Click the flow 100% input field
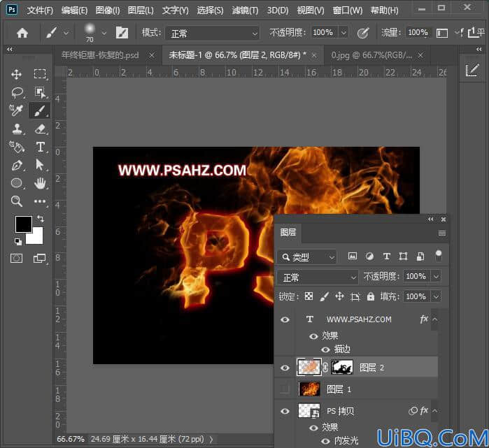The width and height of the screenshot is (489, 448). pyautogui.click(x=418, y=32)
